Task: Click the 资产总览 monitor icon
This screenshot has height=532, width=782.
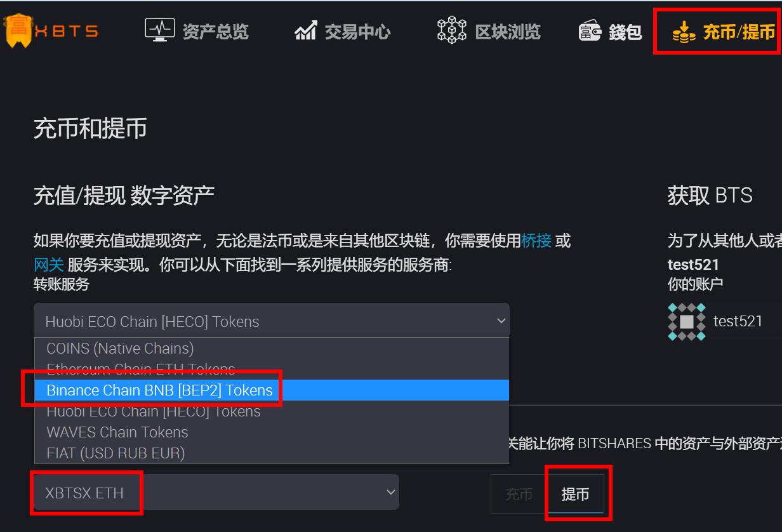Action: coord(159,30)
